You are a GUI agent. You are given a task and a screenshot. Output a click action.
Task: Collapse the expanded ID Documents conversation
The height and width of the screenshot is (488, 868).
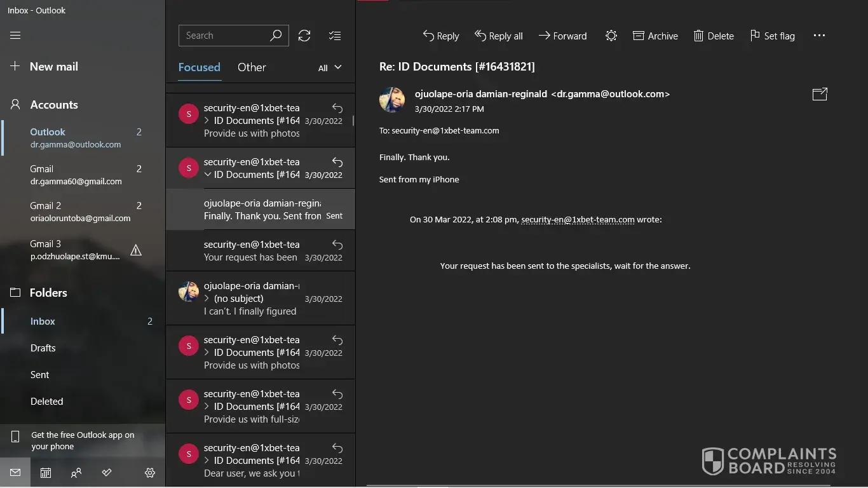[207, 175]
